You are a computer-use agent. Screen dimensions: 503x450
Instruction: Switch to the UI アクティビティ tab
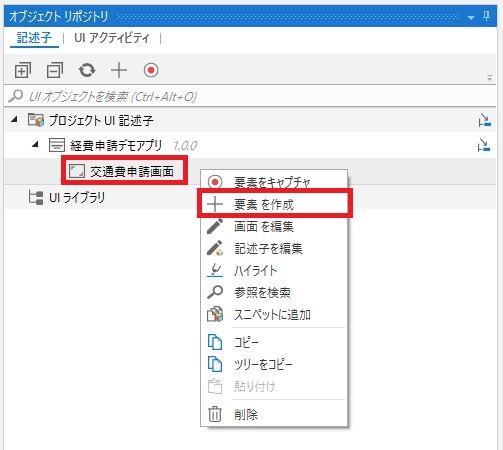[112, 38]
